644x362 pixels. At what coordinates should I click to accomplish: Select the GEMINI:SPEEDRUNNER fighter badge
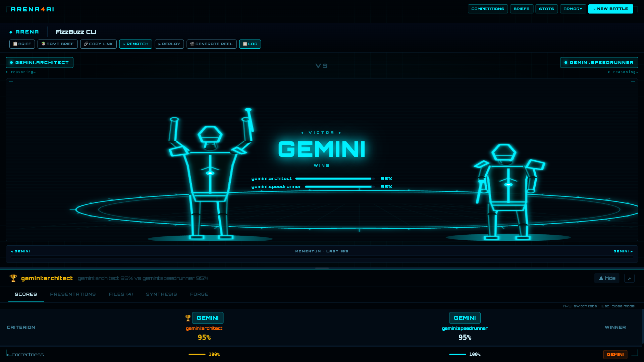pyautogui.click(x=599, y=63)
